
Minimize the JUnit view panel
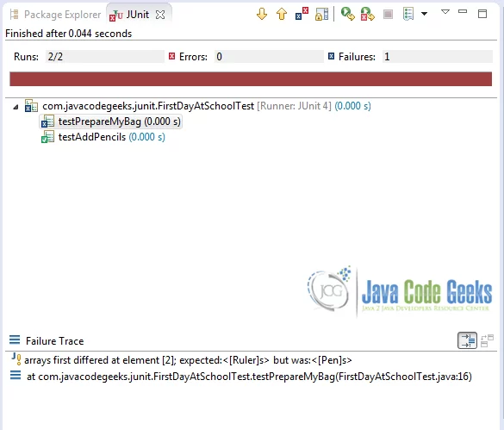point(463,11)
